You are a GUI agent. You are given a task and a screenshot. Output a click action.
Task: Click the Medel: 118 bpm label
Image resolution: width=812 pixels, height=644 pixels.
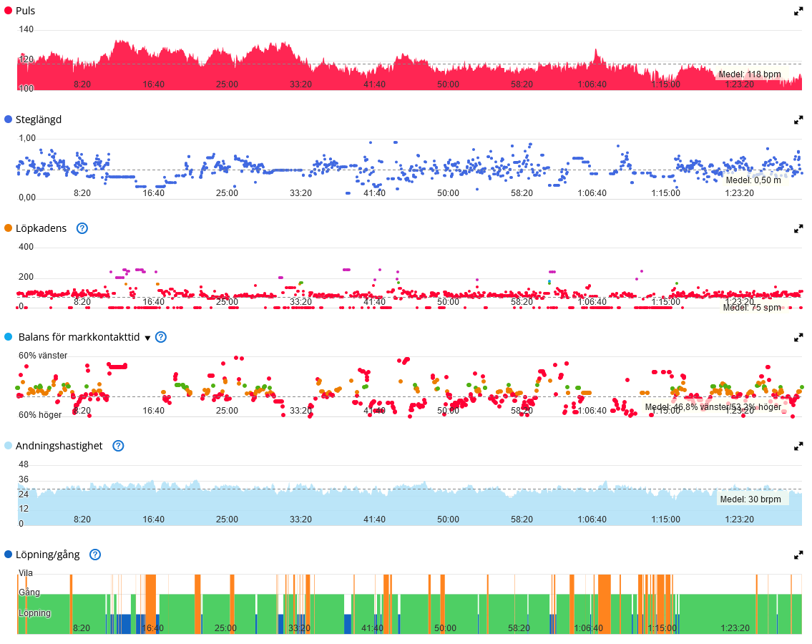(749, 74)
